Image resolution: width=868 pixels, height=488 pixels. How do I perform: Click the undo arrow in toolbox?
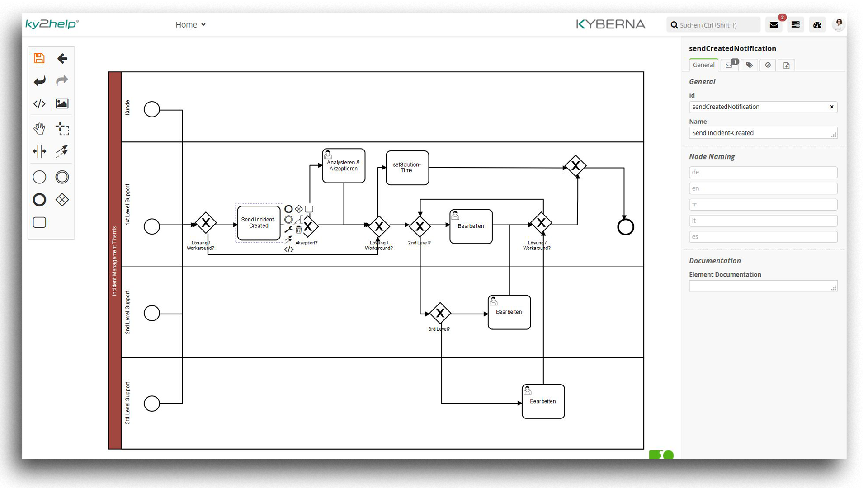click(39, 81)
